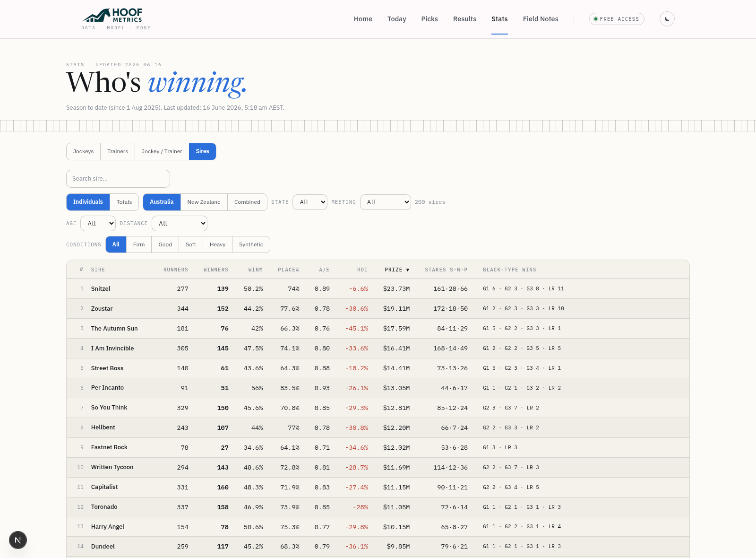Click Written Tycoon sire name
The height and width of the screenshot is (558, 756).
pos(112,467)
